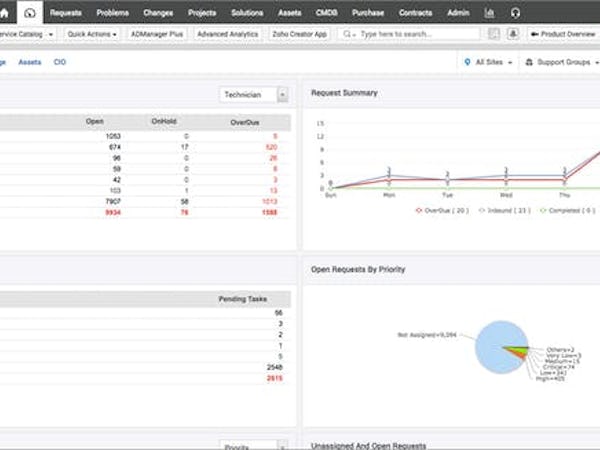Toggle the Inbound series in chart legend

tap(504, 210)
